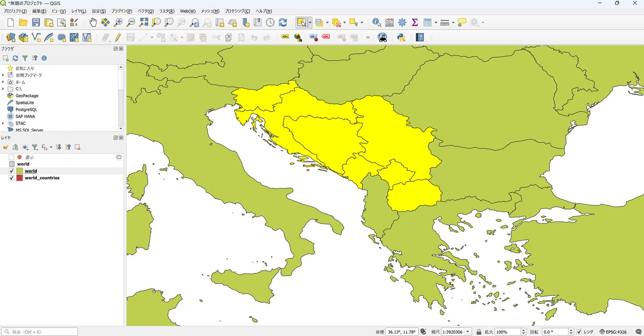Open the MetaSearch binoculars globe icon

[x=382, y=37]
